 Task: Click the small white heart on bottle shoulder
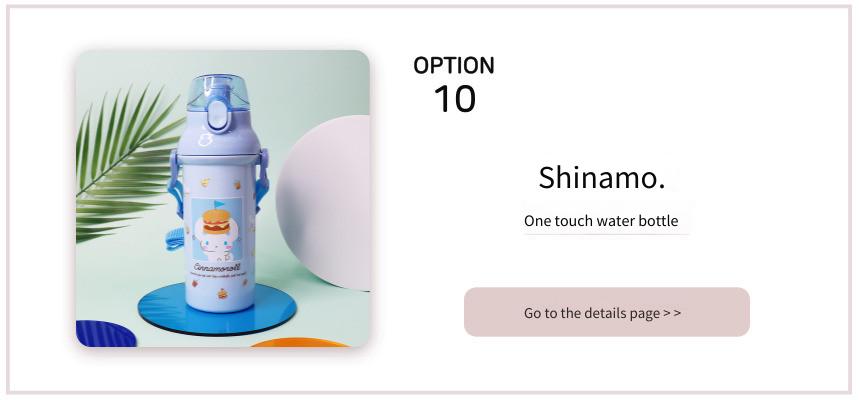click(205, 140)
